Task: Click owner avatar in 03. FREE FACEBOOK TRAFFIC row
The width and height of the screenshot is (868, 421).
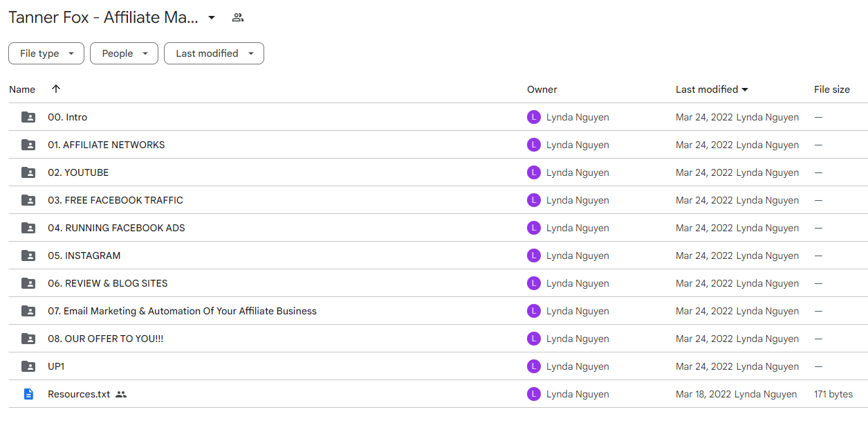Action: (x=533, y=200)
